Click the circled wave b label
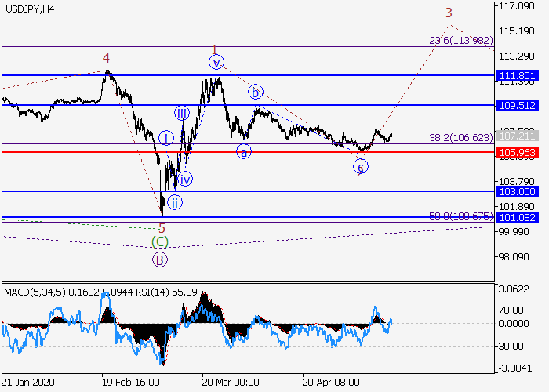Screen dimensions: 549x392 [256, 93]
